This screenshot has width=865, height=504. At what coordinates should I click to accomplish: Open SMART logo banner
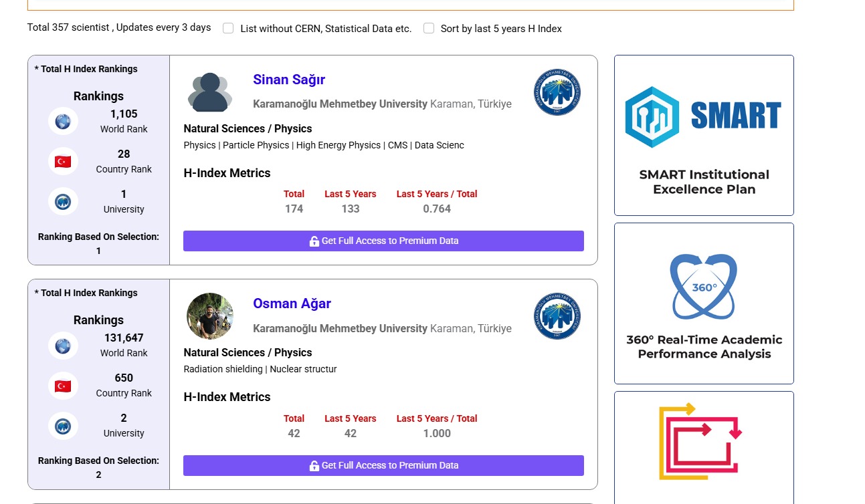pos(704,116)
